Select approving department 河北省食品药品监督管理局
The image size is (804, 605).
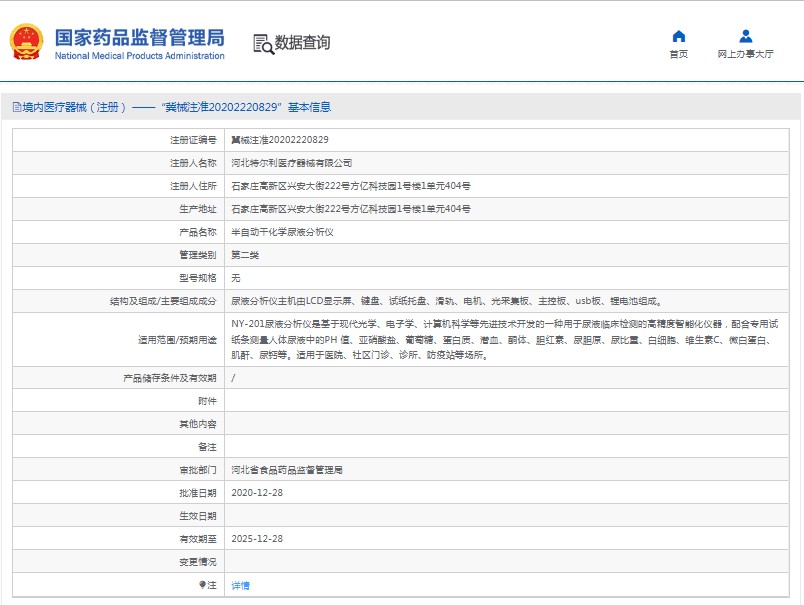(x=287, y=470)
